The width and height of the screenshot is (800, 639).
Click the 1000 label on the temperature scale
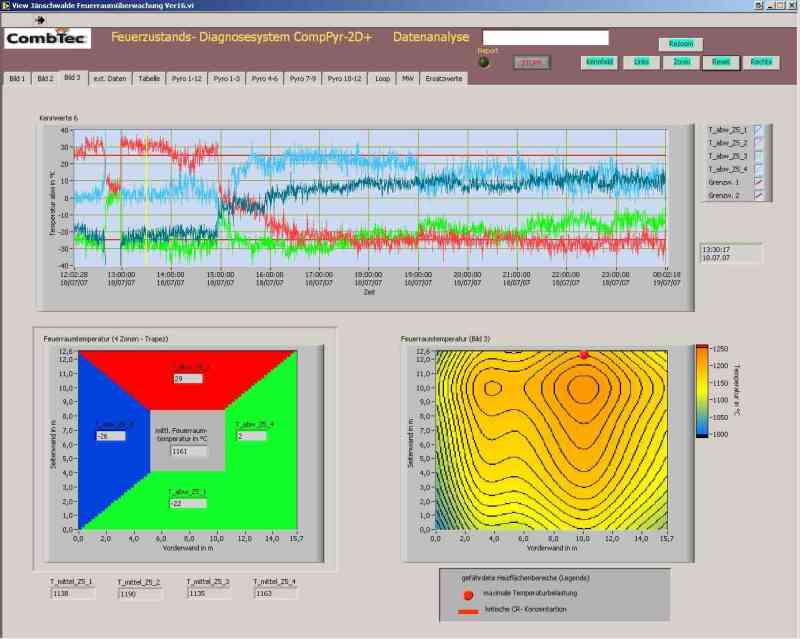pyautogui.click(x=720, y=434)
